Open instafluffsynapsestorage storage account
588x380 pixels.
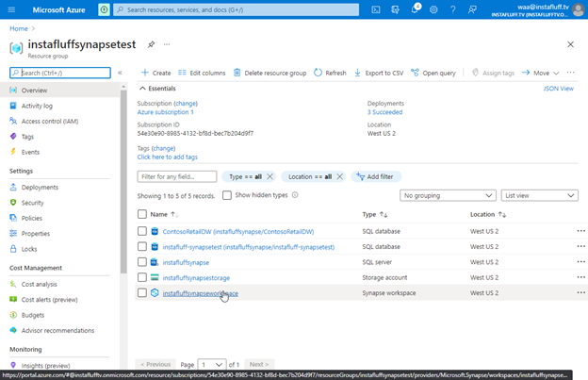pyautogui.click(x=196, y=278)
